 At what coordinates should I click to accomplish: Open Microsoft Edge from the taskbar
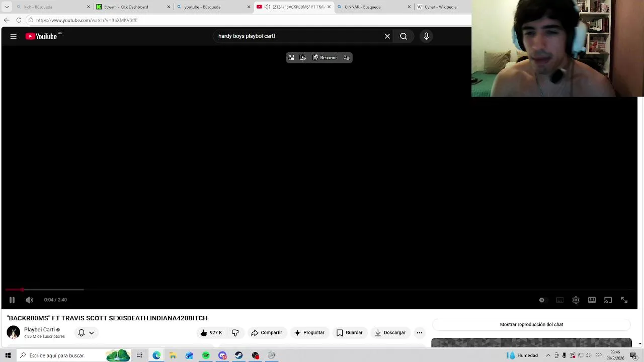pyautogui.click(x=156, y=355)
